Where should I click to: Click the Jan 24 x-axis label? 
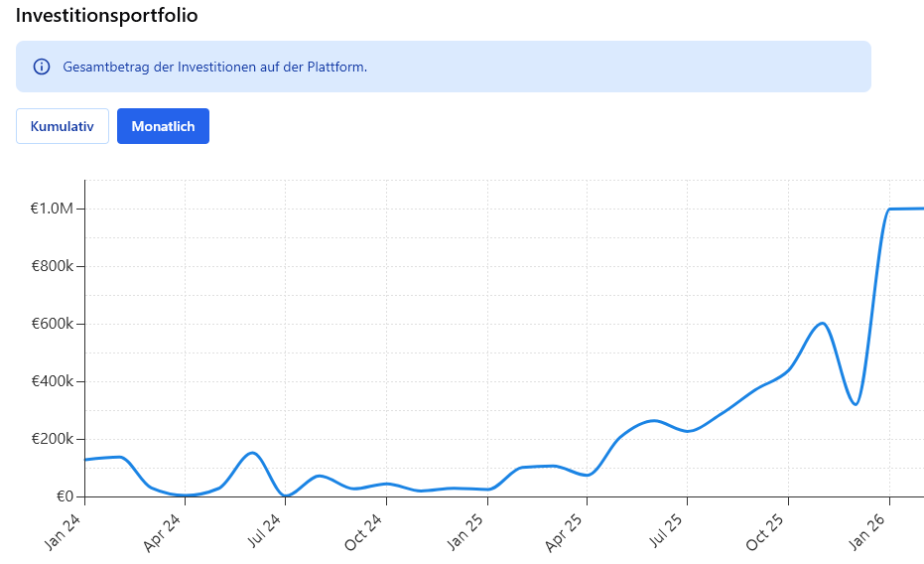pos(65,530)
